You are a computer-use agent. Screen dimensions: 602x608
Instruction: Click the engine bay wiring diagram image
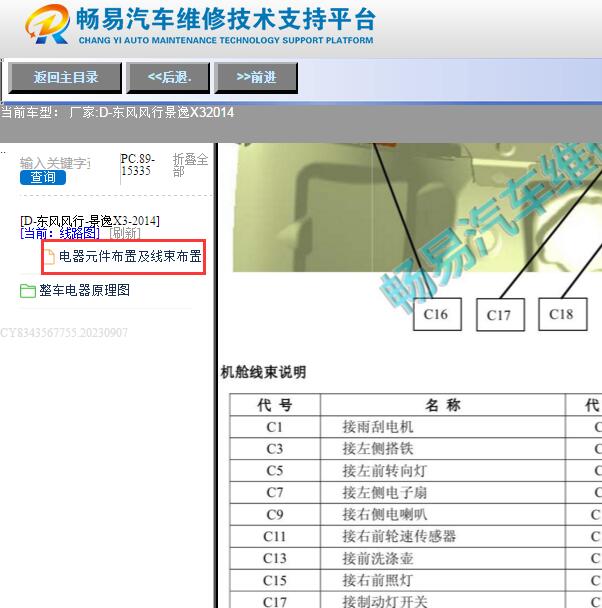[417, 207]
